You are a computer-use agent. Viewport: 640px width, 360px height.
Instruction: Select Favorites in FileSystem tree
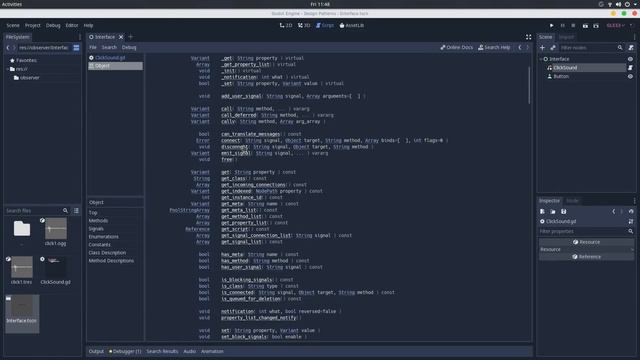(x=26, y=60)
